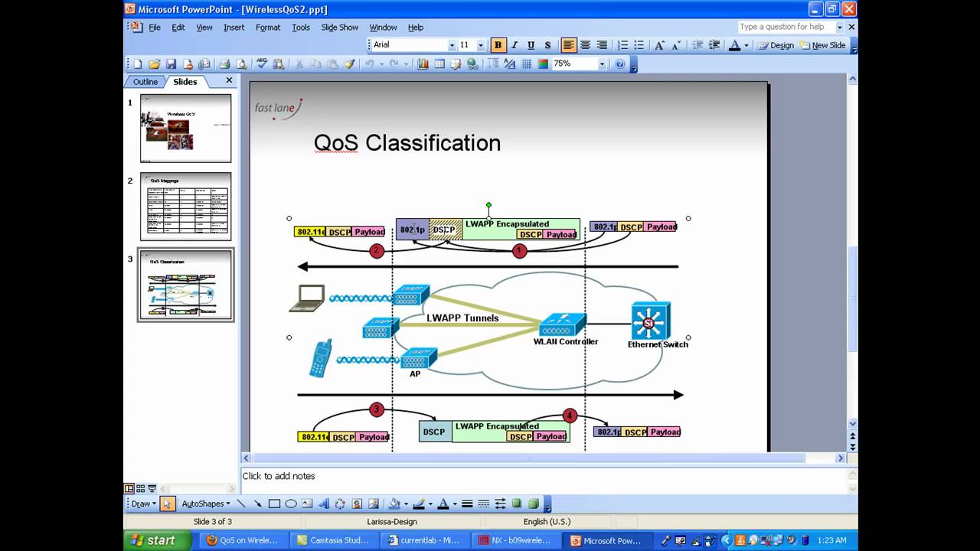Insert WordArt
The width and height of the screenshot is (980, 551).
coord(324,504)
